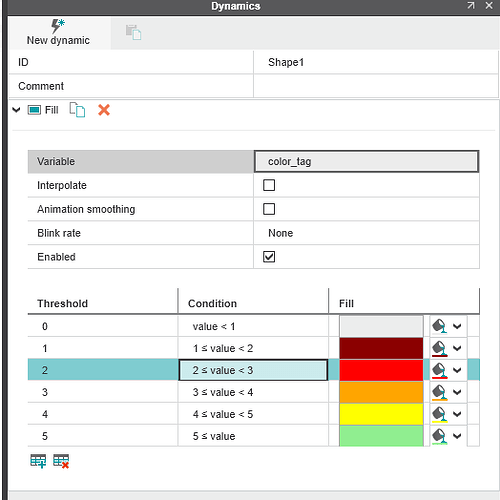Image resolution: width=500 pixels, height=500 pixels.
Task: Click the New dynamic lightning icon
Action: point(58,26)
